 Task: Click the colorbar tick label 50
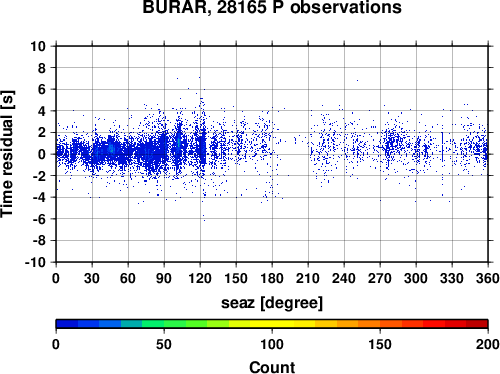point(164,344)
